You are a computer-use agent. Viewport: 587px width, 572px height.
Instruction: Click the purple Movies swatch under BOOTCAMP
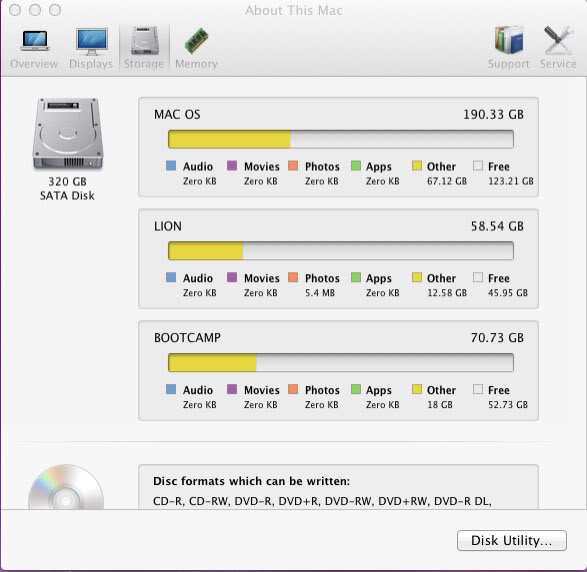(x=232, y=389)
